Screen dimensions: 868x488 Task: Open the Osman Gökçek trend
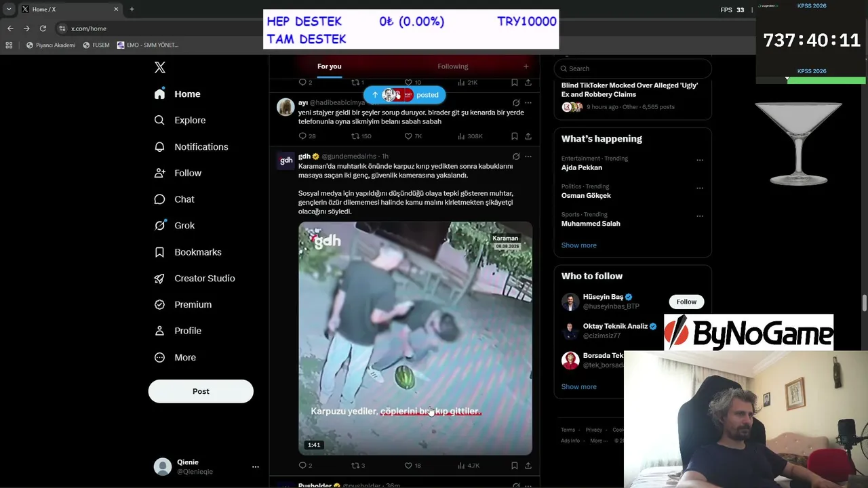[586, 195]
